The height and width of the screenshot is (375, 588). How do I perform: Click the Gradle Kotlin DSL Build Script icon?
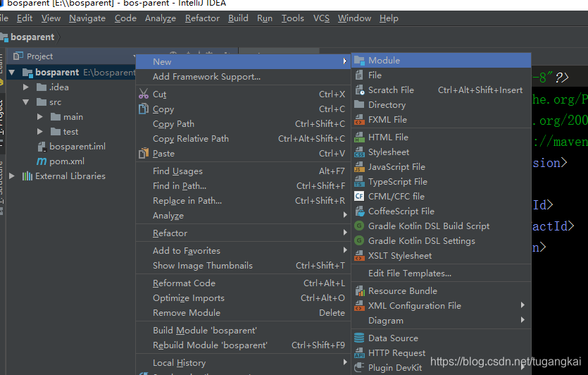click(x=359, y=226)
